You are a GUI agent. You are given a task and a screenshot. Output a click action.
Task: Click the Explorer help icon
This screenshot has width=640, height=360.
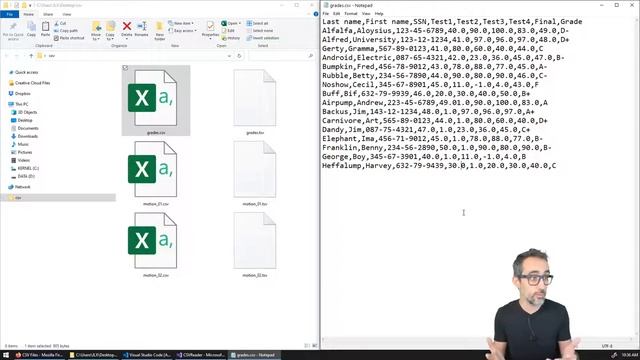(x=316, y=14)
